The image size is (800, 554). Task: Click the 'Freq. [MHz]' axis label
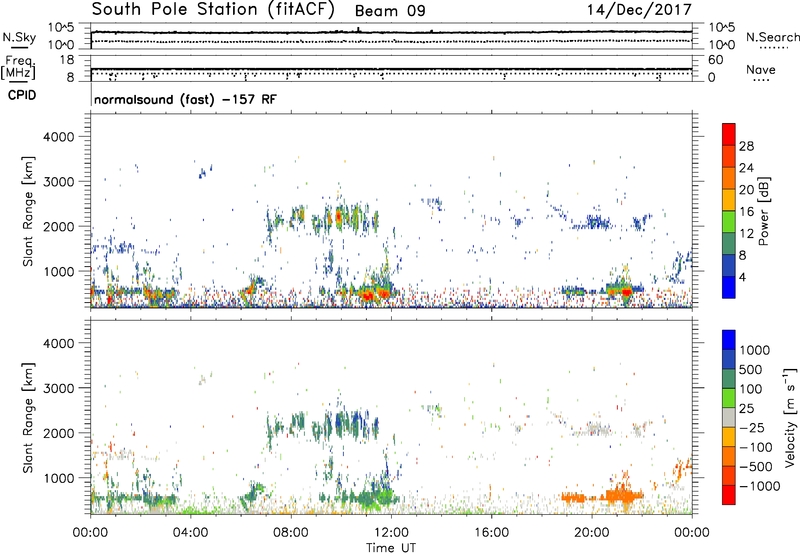18,67
